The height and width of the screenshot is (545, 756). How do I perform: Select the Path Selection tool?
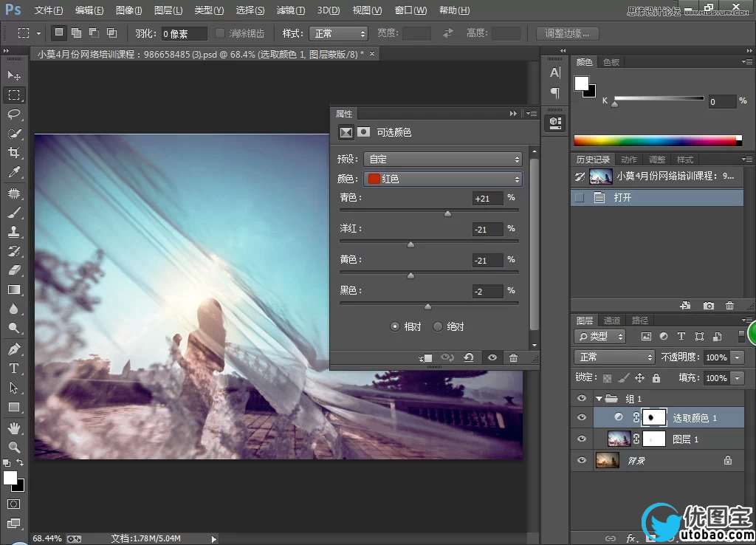click(x=14, y=388)
